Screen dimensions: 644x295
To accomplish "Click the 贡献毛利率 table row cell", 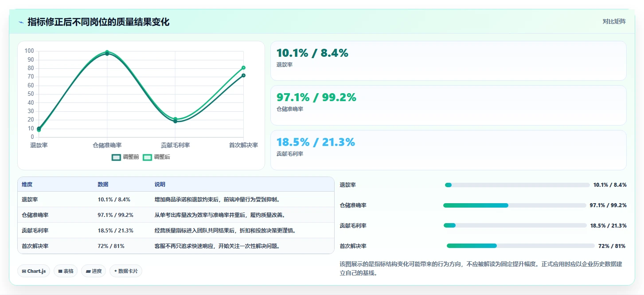I will click(x=35, y=231).
